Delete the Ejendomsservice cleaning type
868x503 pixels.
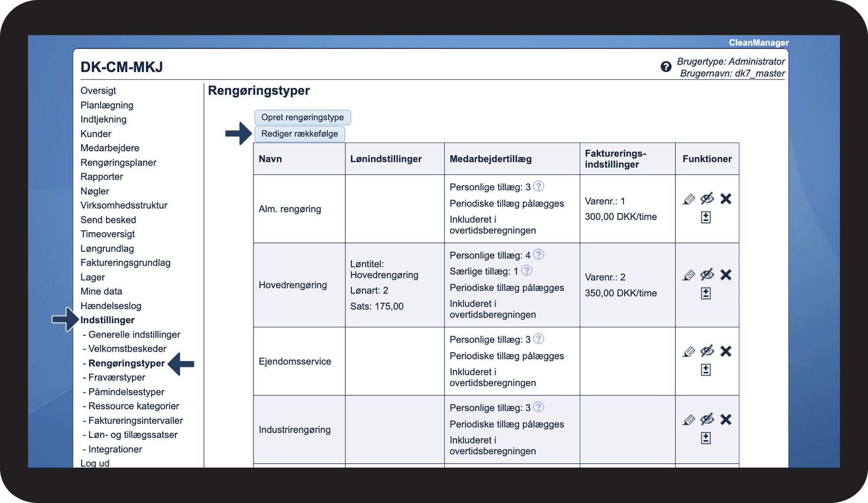coord(726,351)
